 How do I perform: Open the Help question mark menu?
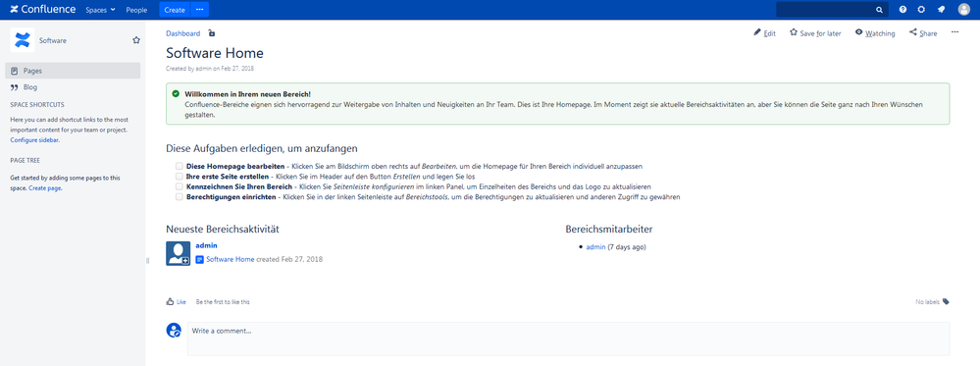(x=903, y=10)
